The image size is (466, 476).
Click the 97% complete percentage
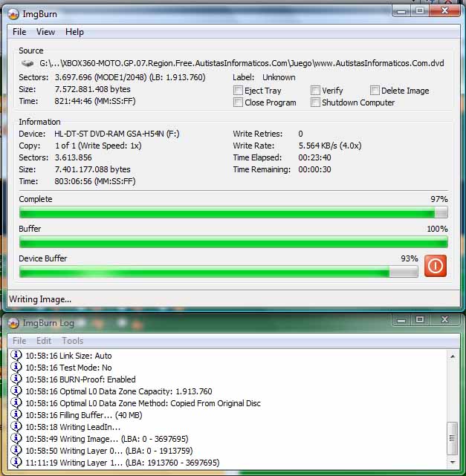tap(439, 199)
